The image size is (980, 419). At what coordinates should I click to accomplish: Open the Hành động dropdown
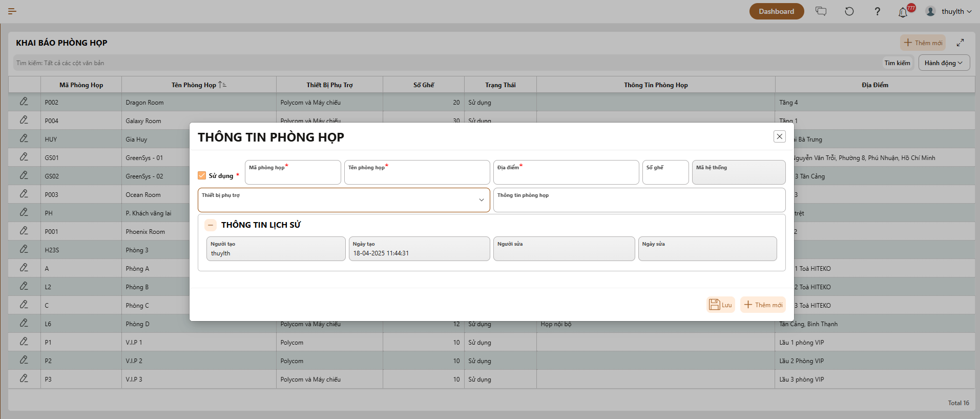pos(944,63)
